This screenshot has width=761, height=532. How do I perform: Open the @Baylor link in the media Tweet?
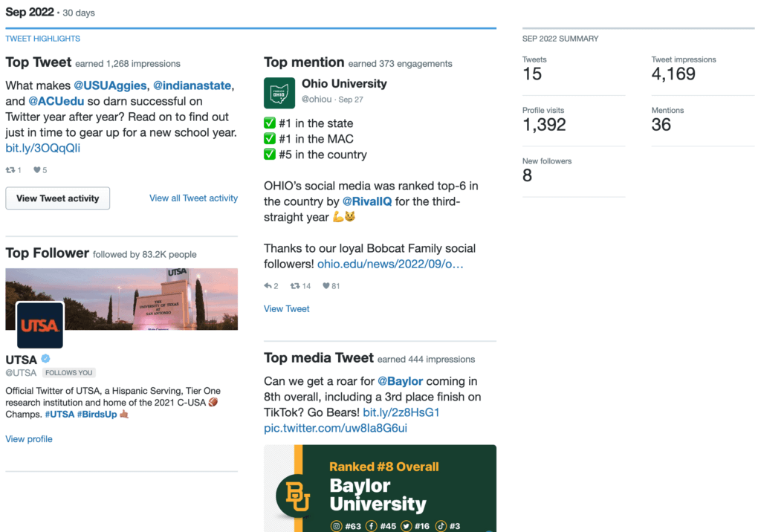(400, 381)
